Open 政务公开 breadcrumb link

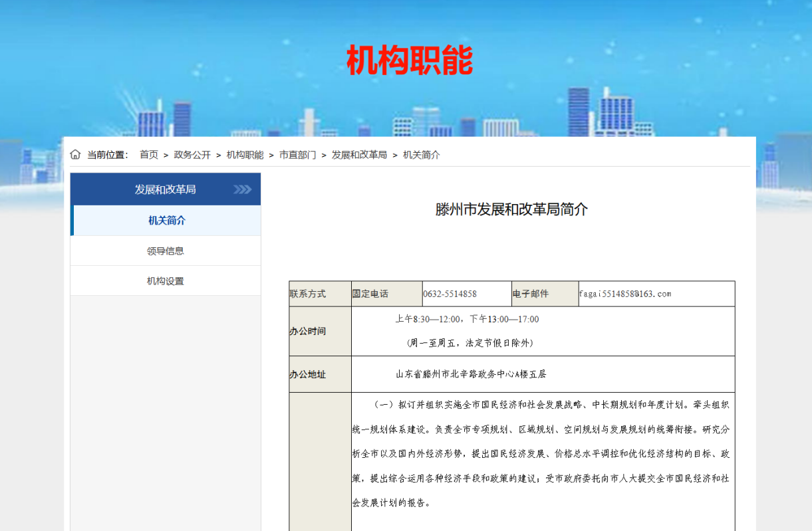click(192, 155)
